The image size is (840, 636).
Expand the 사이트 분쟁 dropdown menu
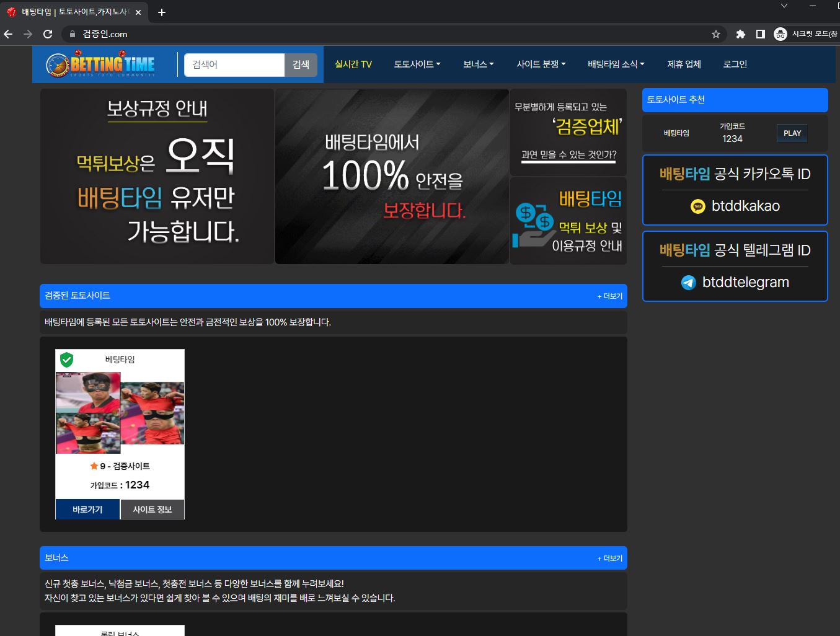pos(541,64)
